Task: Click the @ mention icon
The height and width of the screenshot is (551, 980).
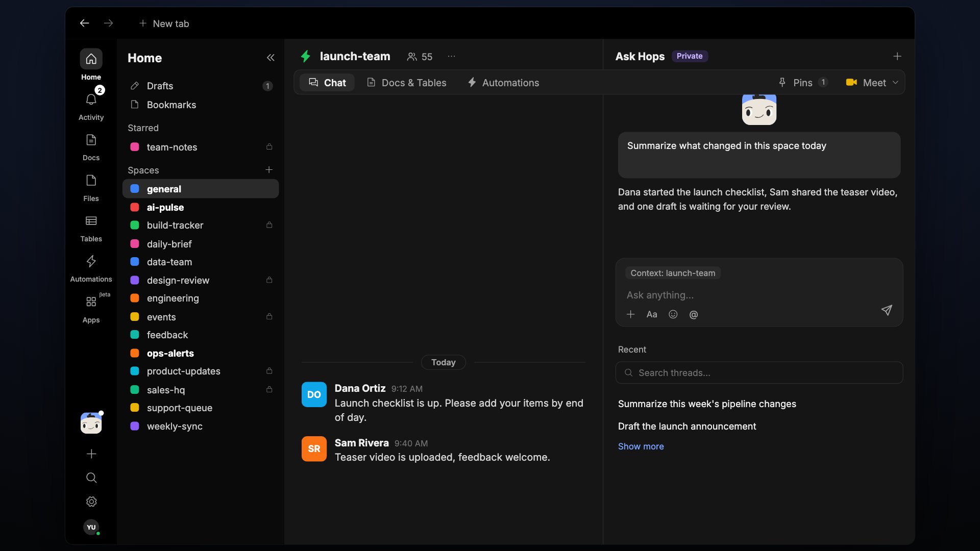Action: pos(694,314)
